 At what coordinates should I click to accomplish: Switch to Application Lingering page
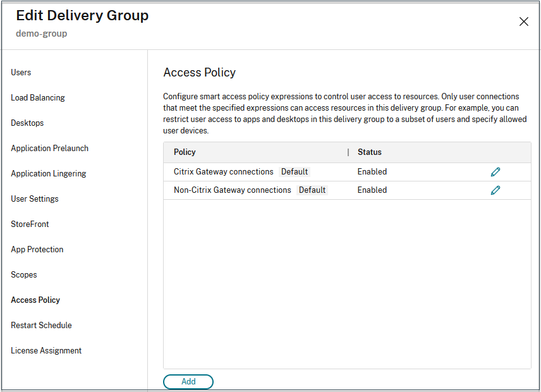click(48, 174)
